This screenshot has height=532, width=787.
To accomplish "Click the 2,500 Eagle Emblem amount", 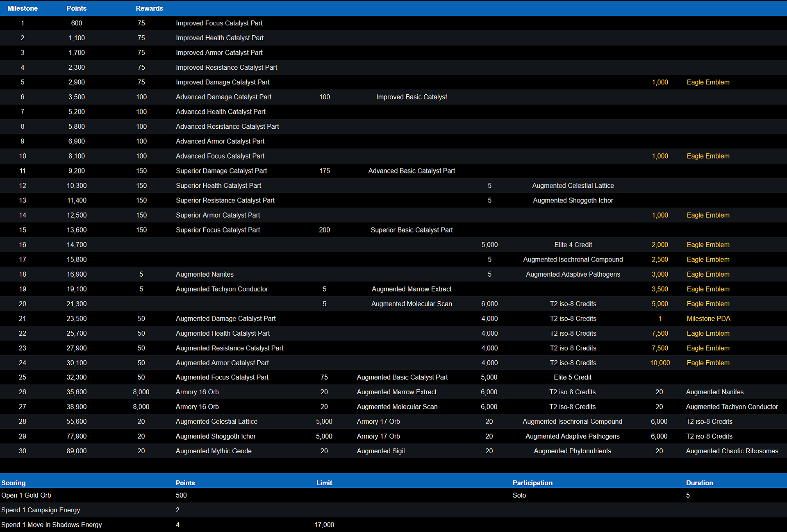I will (660, 259).
